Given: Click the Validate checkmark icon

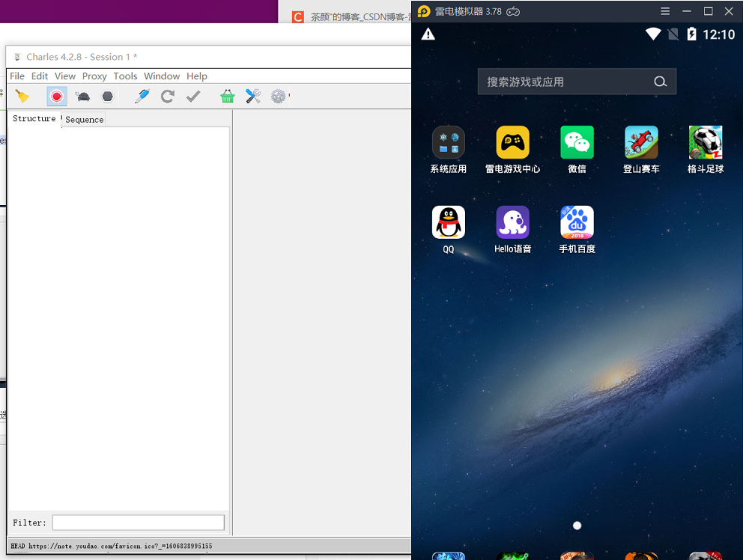Looking at the screenshot, I should (193, 97).
